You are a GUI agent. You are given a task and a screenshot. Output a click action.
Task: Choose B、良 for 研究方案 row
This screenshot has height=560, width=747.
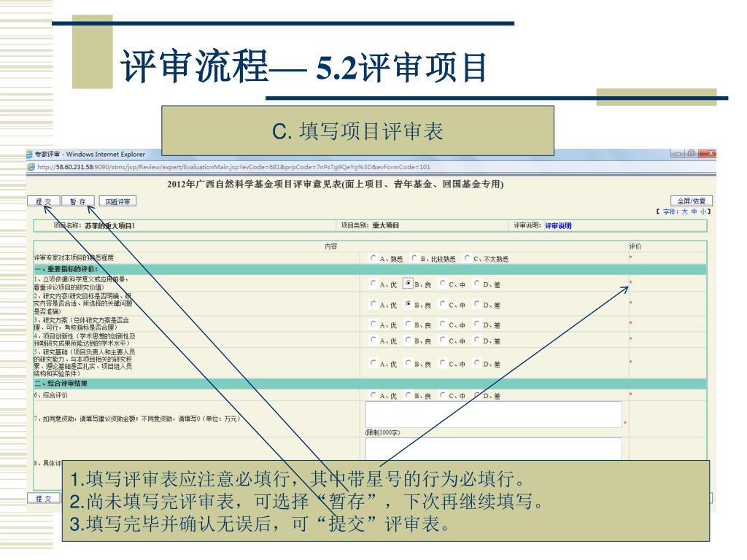pyautogui.click(x=409, y=324)
